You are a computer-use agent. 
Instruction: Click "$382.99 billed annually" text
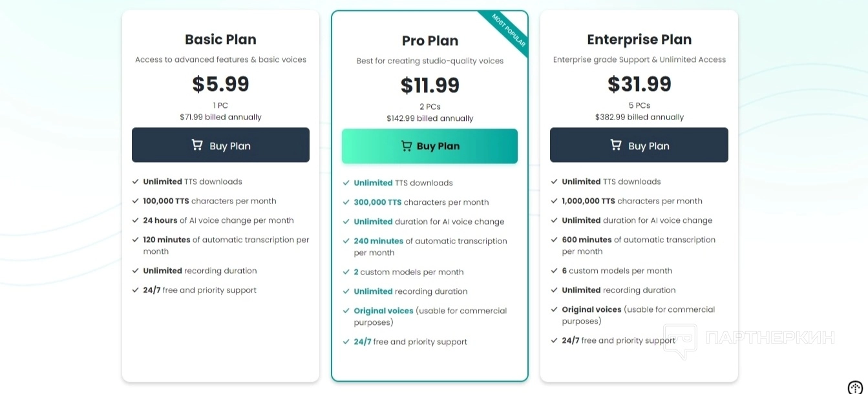639,118
